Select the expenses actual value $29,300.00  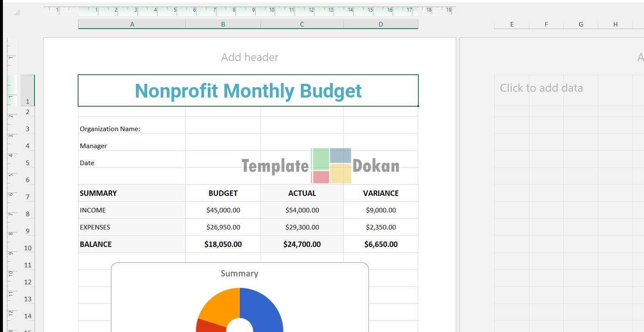click(x=302, y=227)
